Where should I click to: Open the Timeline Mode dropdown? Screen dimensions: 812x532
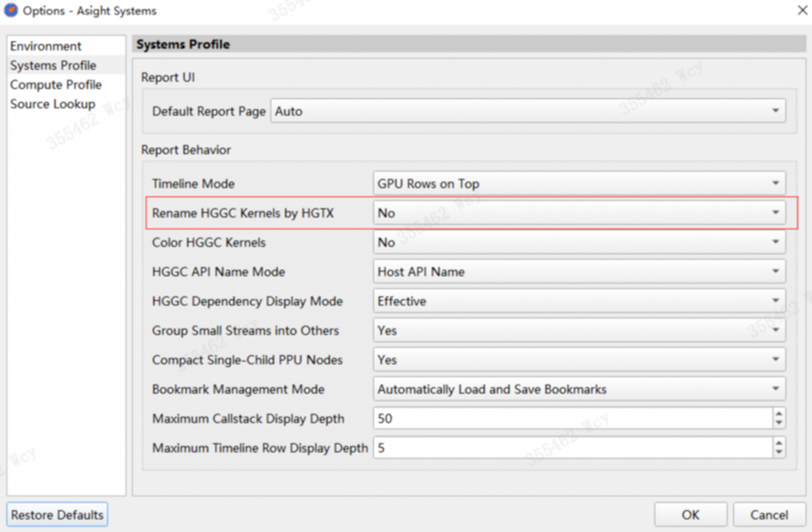(x=579, y=183)
